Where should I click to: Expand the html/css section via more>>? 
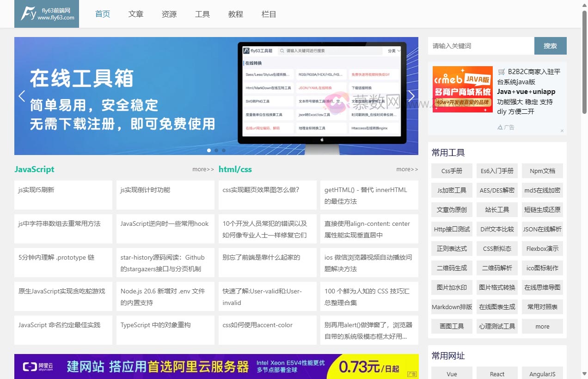coord(406,169)
